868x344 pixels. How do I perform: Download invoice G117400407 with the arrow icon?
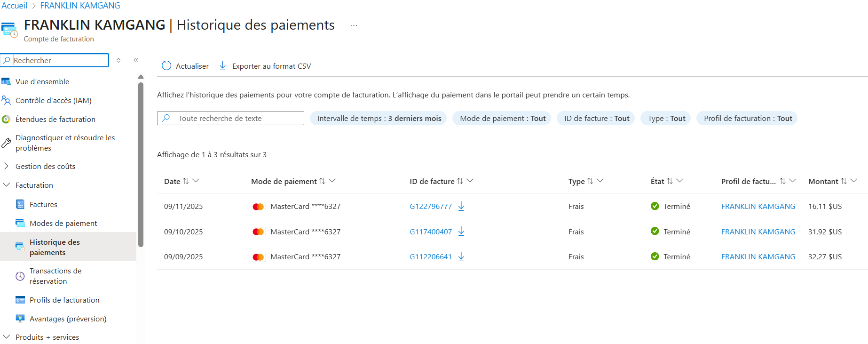coord(461,231)
